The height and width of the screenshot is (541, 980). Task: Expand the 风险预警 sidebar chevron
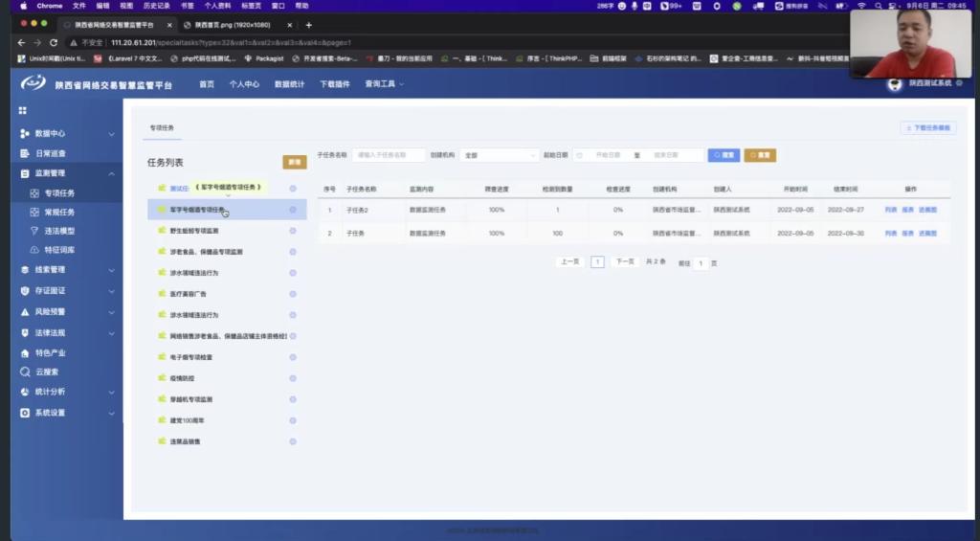[111, 311]
